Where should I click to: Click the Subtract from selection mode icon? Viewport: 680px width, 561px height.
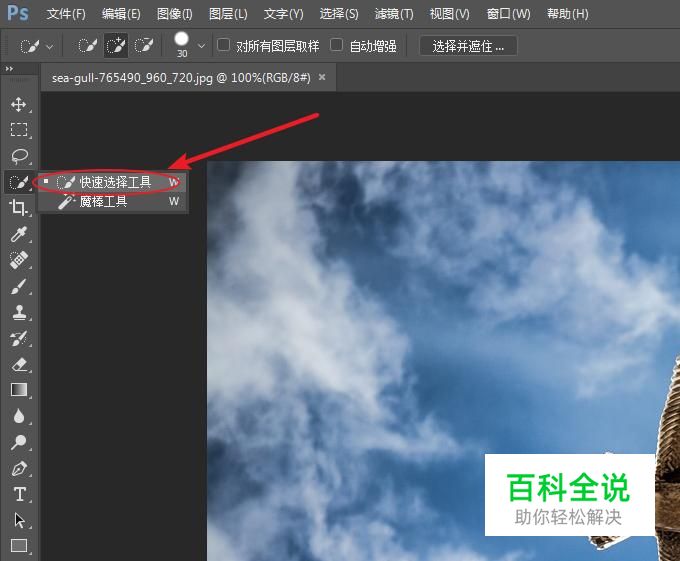(144, 45)
